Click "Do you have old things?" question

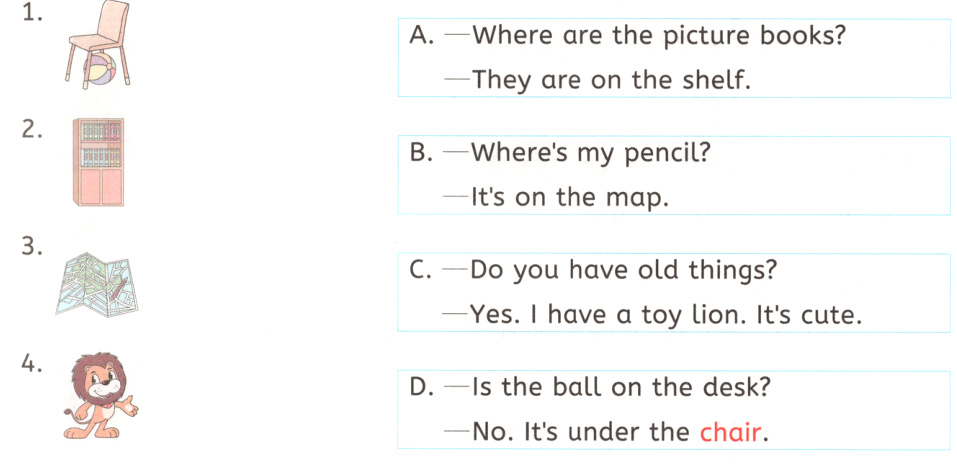pyautogui.click(x=623, y=271)
